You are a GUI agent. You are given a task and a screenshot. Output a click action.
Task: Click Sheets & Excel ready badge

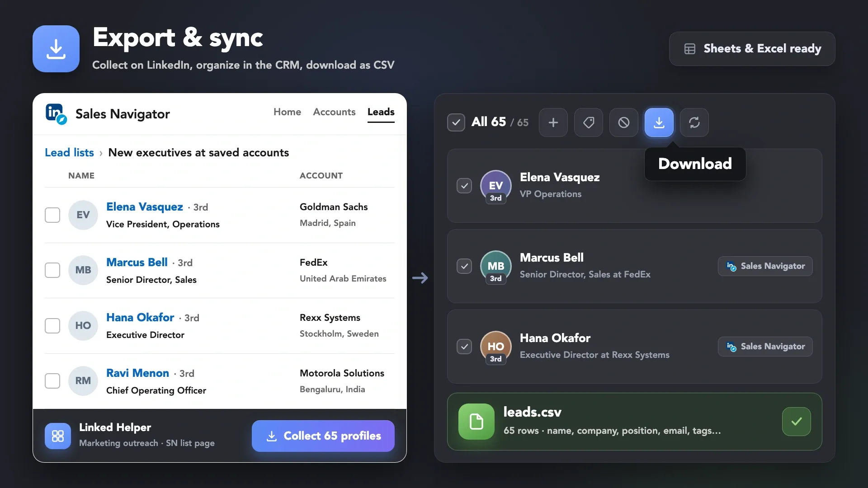(752, 49)
